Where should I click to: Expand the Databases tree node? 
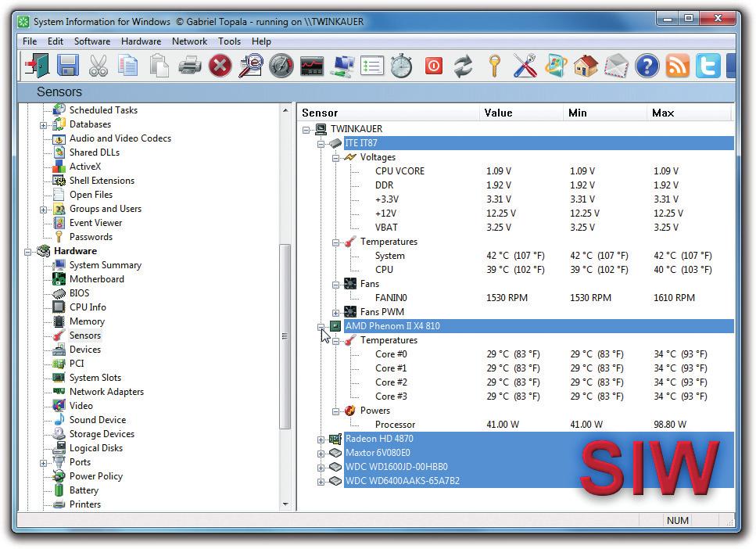[44, 125]
